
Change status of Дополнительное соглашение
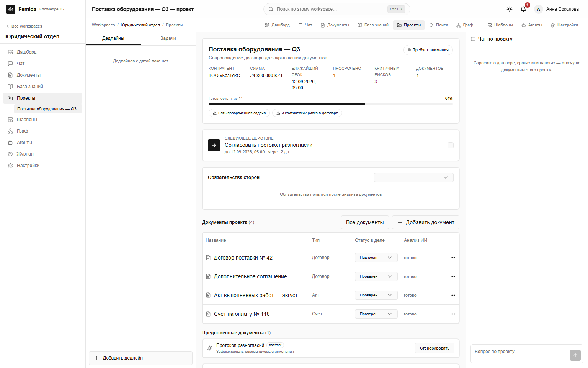pos(376,276)
